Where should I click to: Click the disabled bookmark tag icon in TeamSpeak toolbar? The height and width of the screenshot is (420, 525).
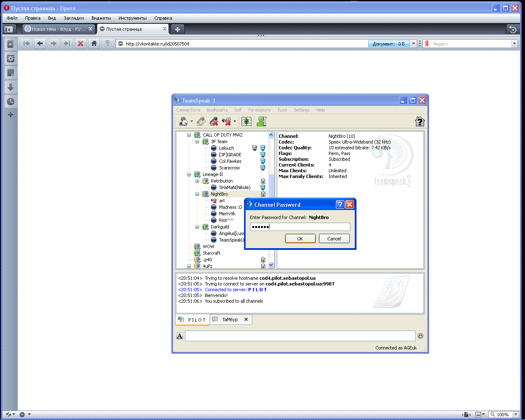(x=201, y=121)
